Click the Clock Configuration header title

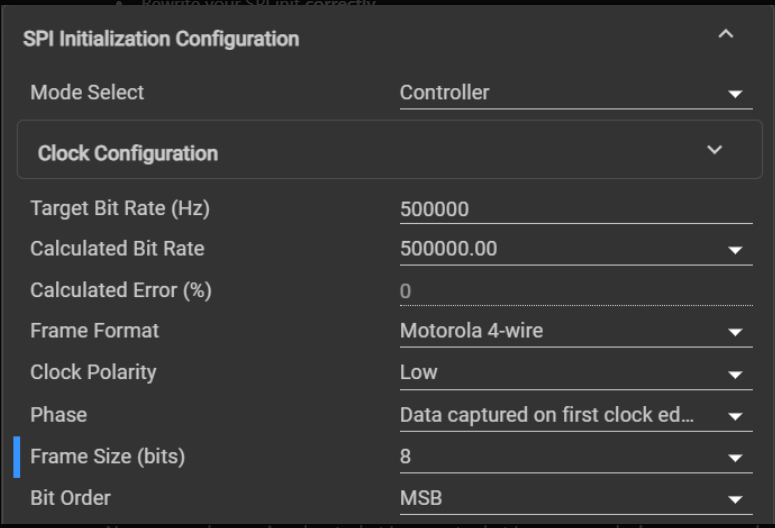[x=127, y=153]
